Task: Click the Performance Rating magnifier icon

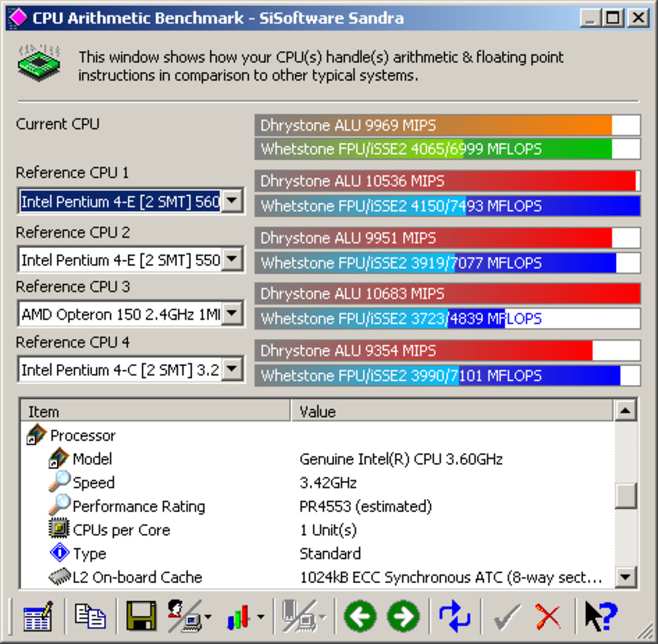Action: (59, 505)
